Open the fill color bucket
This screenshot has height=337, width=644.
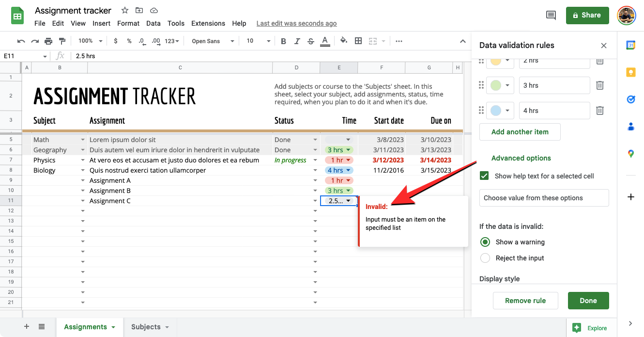click(x=343, y=41)
